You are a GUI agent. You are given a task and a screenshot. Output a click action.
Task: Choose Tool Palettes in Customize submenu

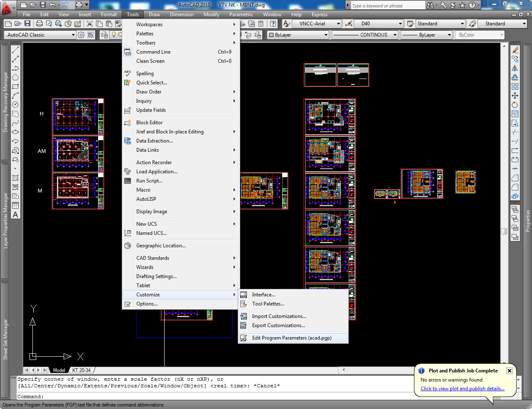tap(293, 304)
